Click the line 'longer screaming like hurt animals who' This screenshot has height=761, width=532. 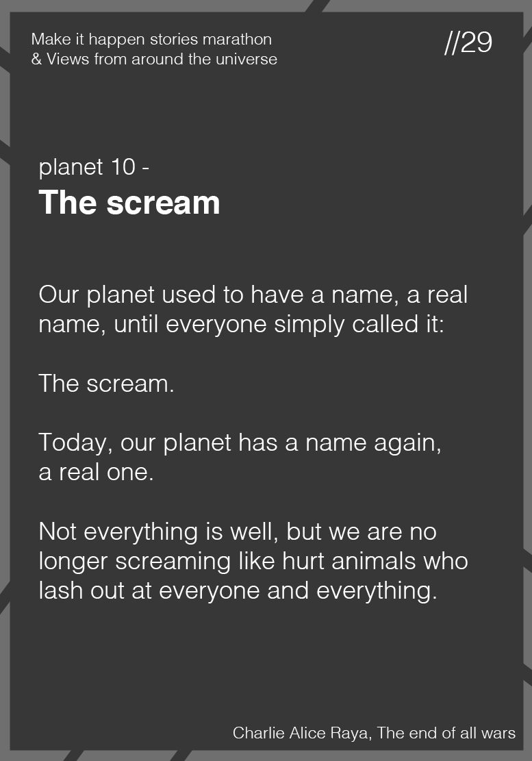click(x=253, y=562)
